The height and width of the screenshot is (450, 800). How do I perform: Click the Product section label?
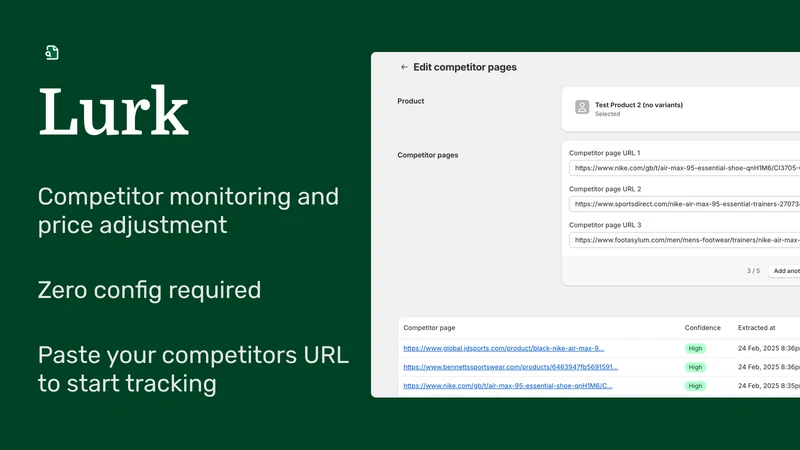[411, 101]
